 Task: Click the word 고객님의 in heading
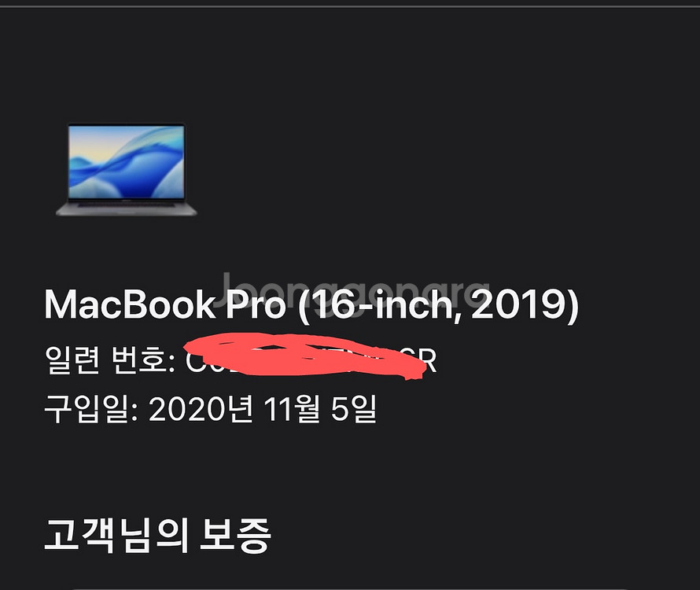pyautogui.click(x=116, y=536)
